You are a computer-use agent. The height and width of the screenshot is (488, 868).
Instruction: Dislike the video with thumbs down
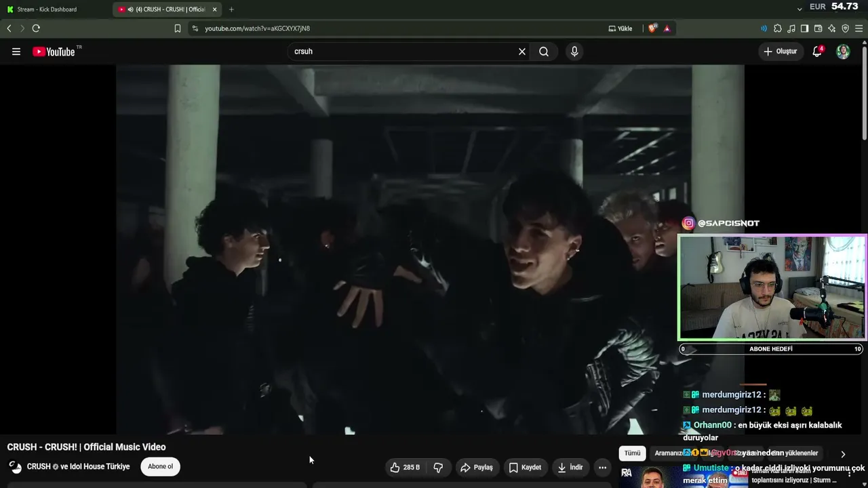(438, 468)
